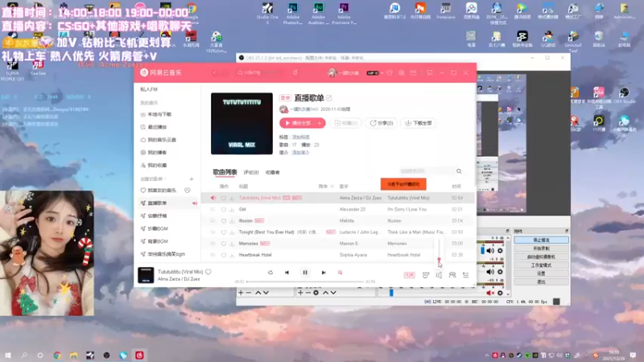The image size is (644, 362).
Task: Download the song Girl via arrow icon
Action: pyautogui.click(x=232, y=209)
